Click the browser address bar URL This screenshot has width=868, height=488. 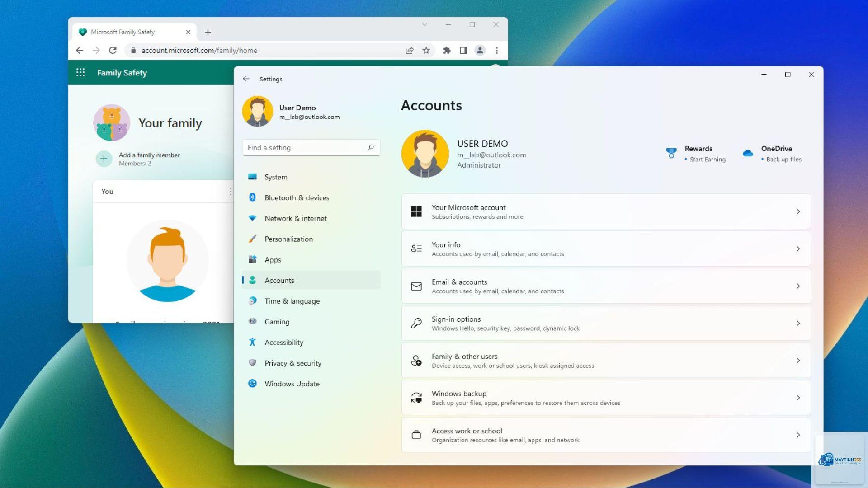(x=199, y=50)
